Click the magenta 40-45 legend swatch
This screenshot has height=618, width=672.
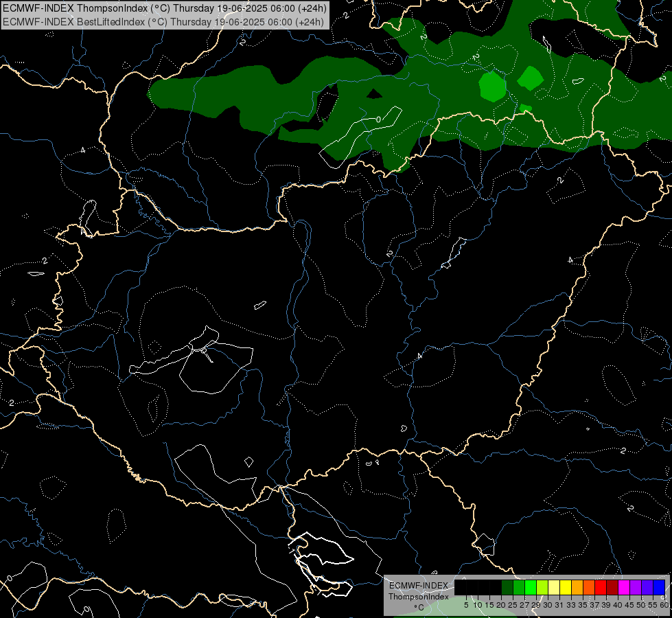[624, 588]
